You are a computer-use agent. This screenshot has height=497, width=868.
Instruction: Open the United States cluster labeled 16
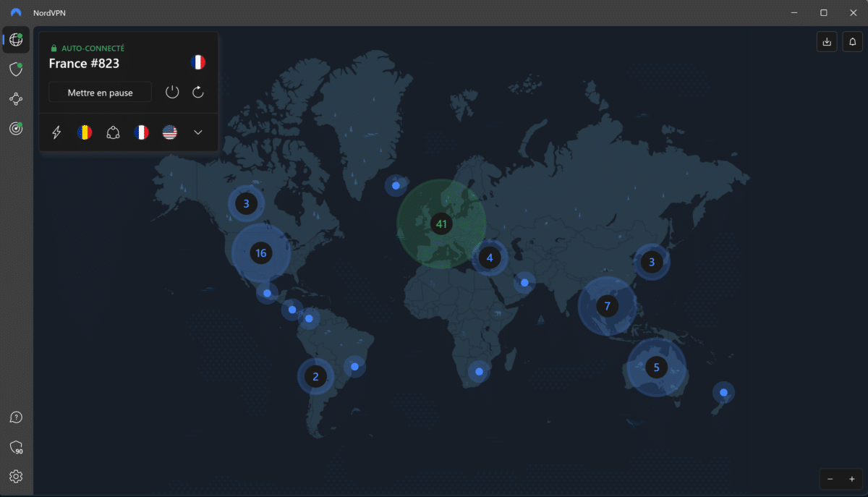(261, 253)
